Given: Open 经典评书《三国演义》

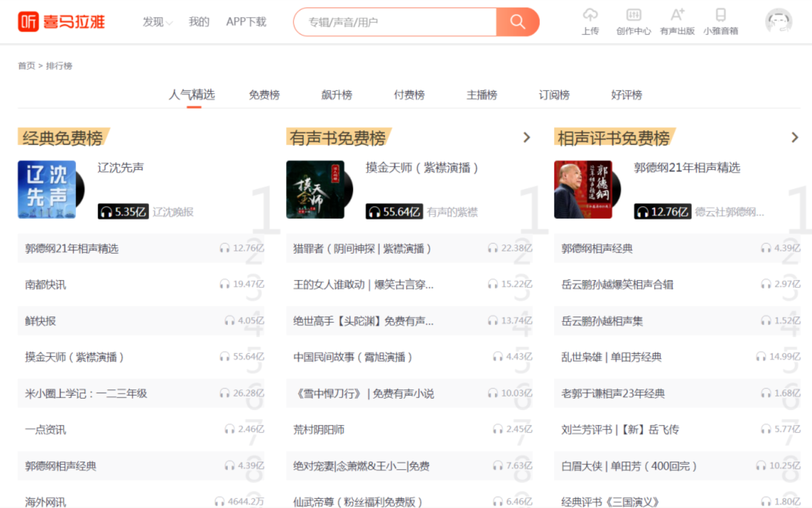Looking at the screenshot, I should pos(610,502).
